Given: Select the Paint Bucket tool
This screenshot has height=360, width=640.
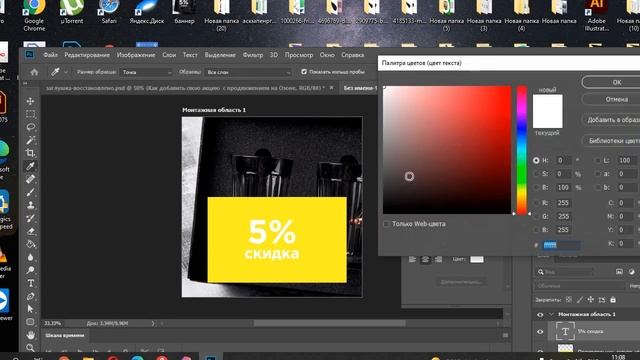Looking at the screenshot, I should [30, 244].
